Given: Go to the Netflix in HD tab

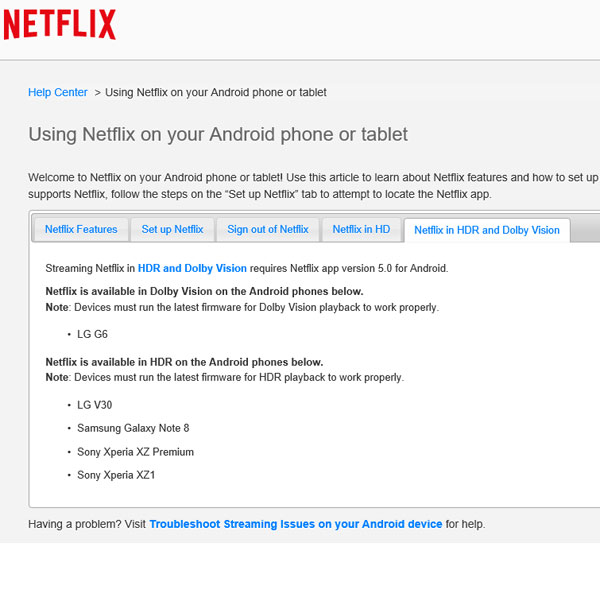Looking at the screenshot, I should coord(361,229).
